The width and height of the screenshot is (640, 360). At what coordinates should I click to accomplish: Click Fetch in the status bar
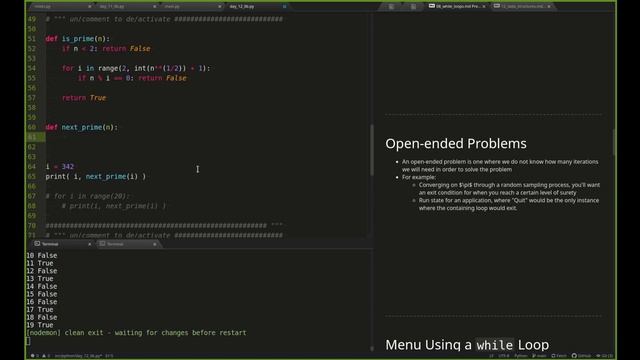point(559,356)
